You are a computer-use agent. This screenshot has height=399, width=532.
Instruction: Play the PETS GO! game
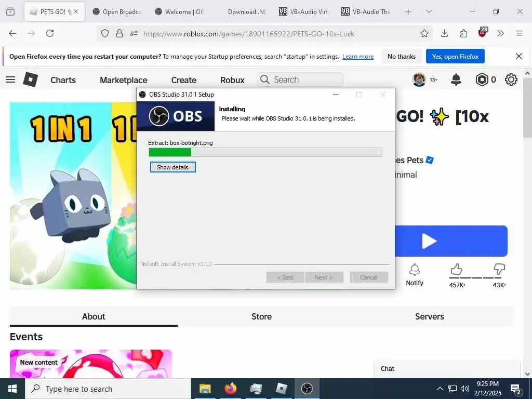[x=451, y=241]
